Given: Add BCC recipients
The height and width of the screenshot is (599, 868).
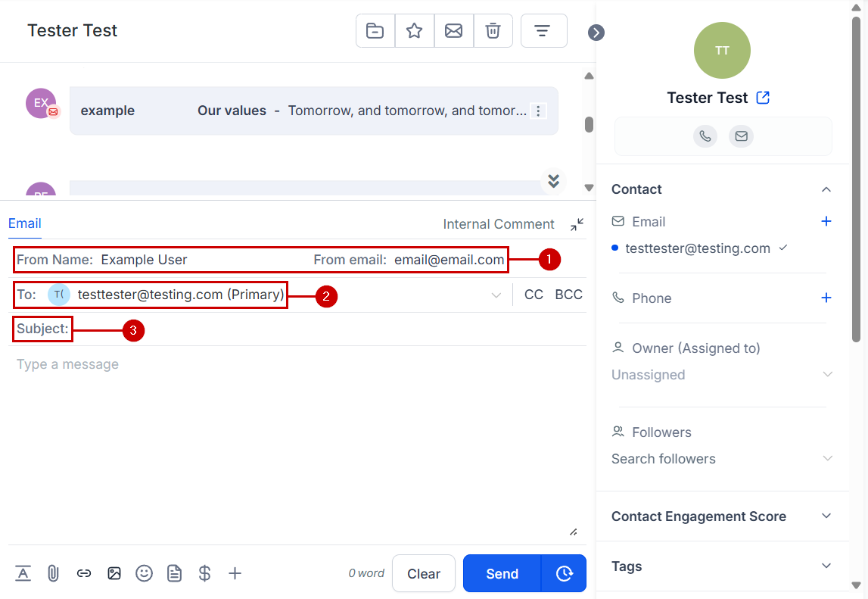Looking at the screenshot, I should (568, 295).
